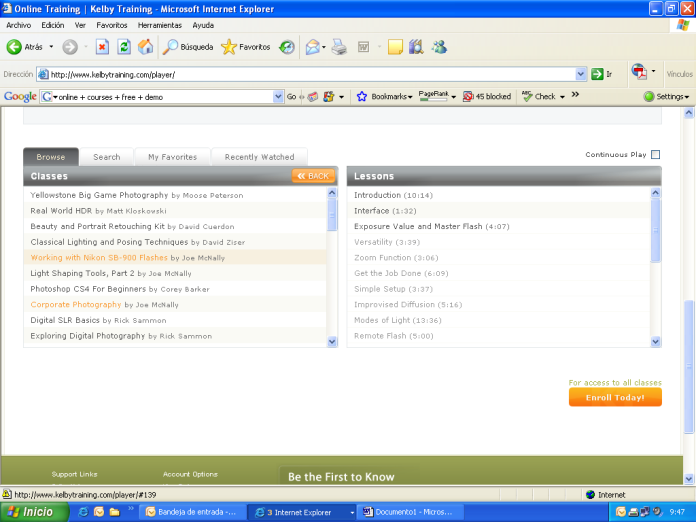The height and width of the screenshot is (522, 696).
Task: Click the Lessons list scrollbar thumb
Action: click(x=656, y=230)
